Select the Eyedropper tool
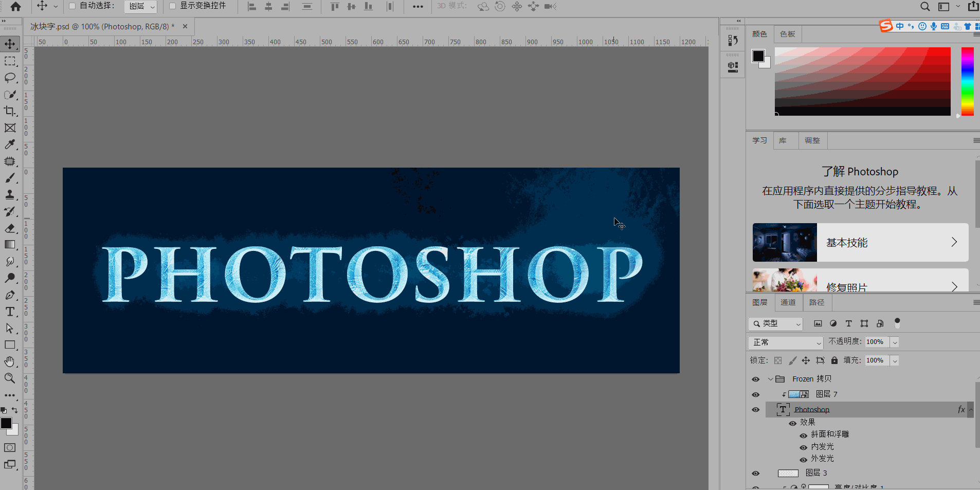The image size is (980, 490). coord(10,144)
